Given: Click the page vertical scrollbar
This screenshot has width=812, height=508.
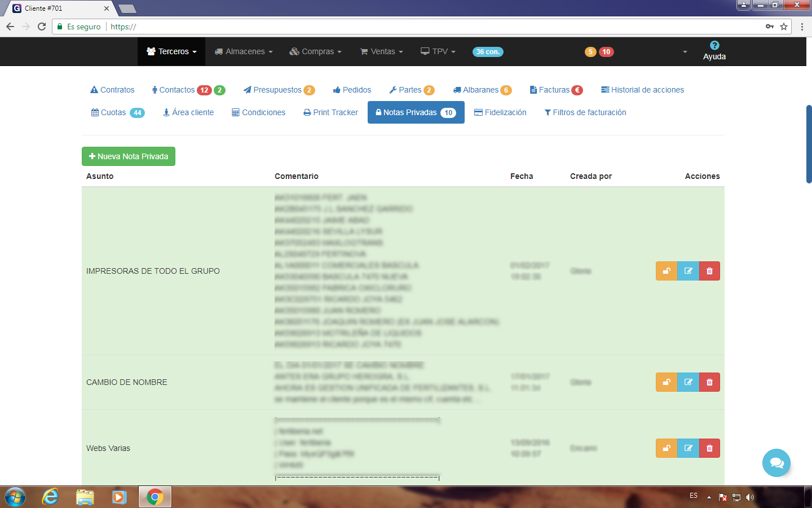Looking at the screenshot, I should coord(809,144).
